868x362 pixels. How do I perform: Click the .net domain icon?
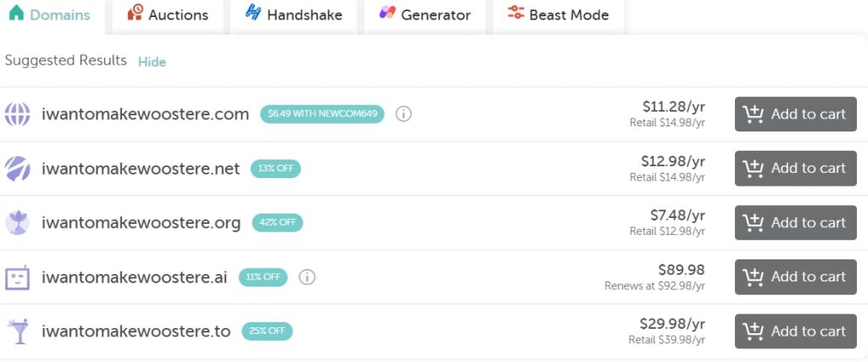tap(17, 169)
